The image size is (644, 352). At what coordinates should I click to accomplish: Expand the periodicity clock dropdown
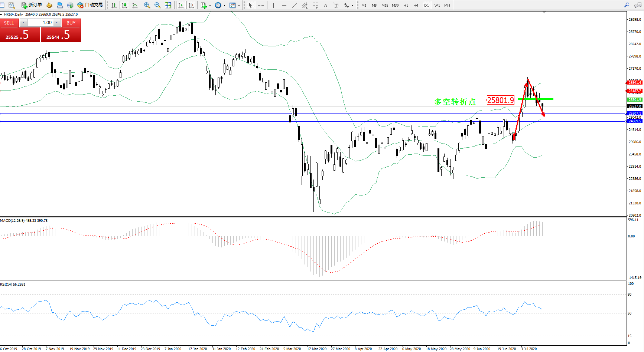pos(224,5)
